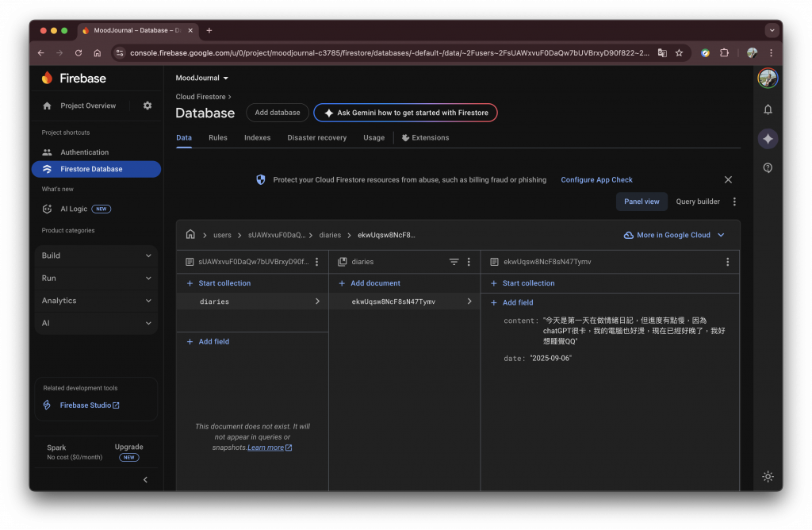Select diaries collection row
Screen dimensions: 812x530
tap(252, 301)
